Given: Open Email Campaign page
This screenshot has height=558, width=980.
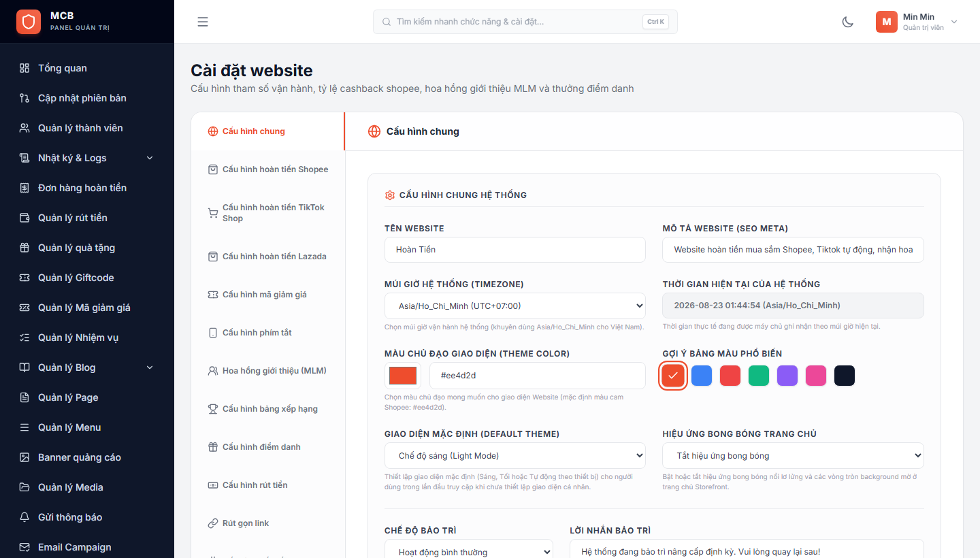Looking at the screenshot, I should coord(87,547).
